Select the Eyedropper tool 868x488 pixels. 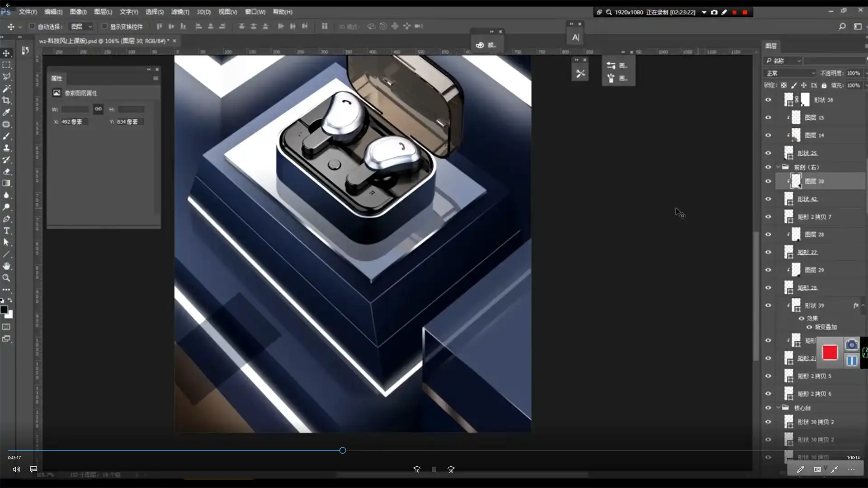coord(6,112)
